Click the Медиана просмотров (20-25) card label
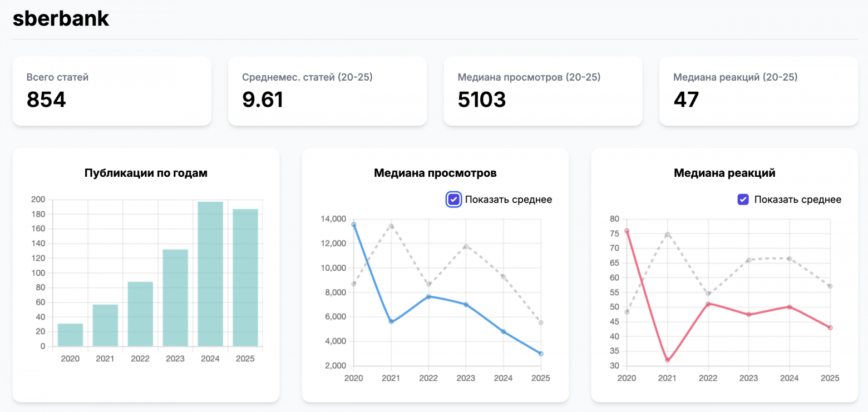 [529, 77]
